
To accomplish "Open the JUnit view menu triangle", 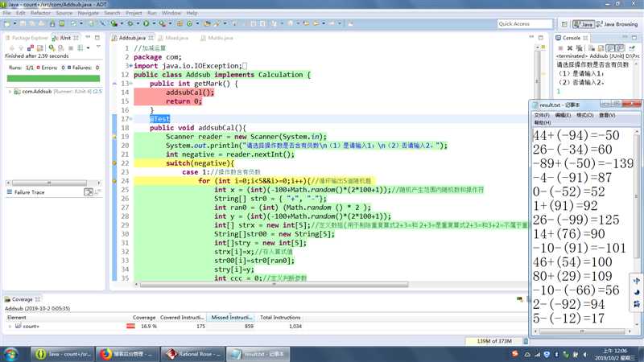I will 98,47.
